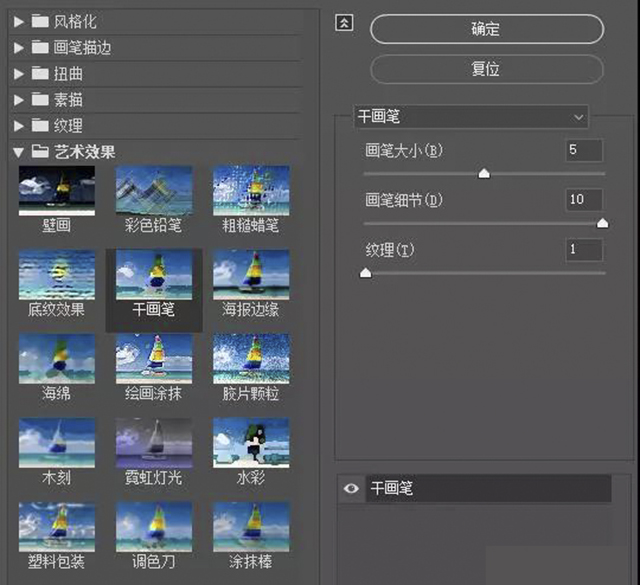
Task: Select the 木刻 filter thumbnail
Action: click(57, 443)
